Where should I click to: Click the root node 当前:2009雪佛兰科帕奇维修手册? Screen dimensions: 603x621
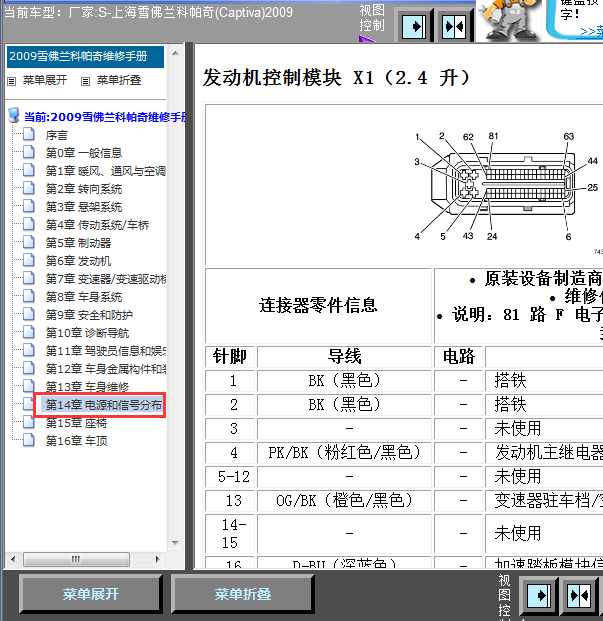coord(105,117)
